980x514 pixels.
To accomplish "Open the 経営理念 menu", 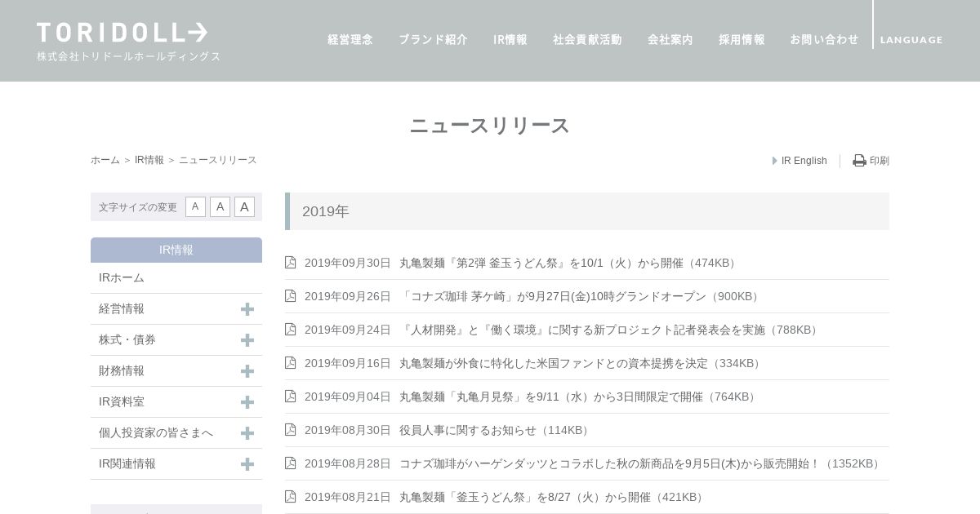I will coord(350,39).
